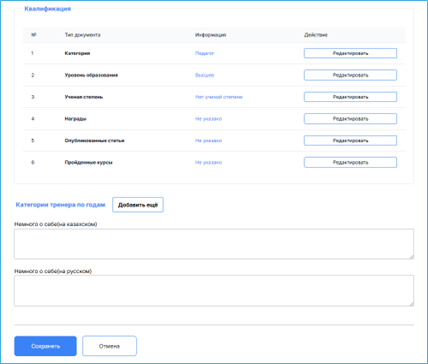
Task: Click Не указано in the Награды row
Action: click(x=208, y=119)
